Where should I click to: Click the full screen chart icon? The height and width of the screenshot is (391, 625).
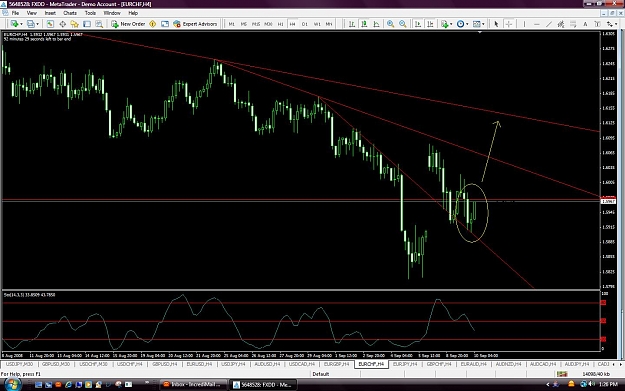[x=165, y=24]
